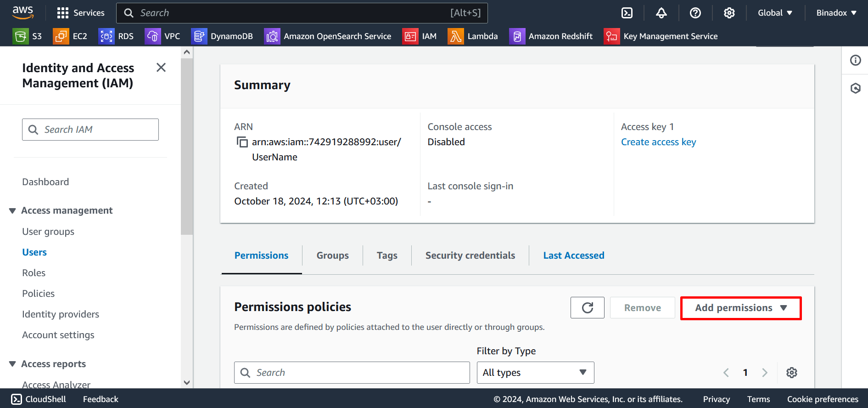Image resolution: width=868 pixels, height=408 pixels.
Task: Open Users in the sidebar
Action: 34,252
